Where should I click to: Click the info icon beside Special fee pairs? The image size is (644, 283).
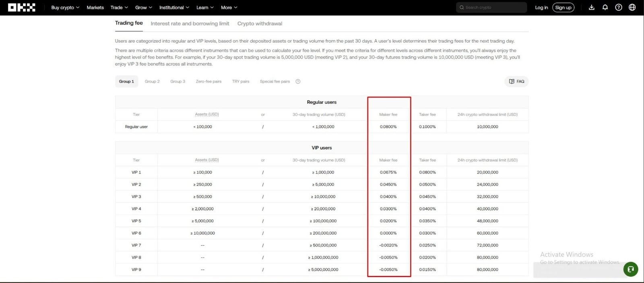(x=298, y=81)
